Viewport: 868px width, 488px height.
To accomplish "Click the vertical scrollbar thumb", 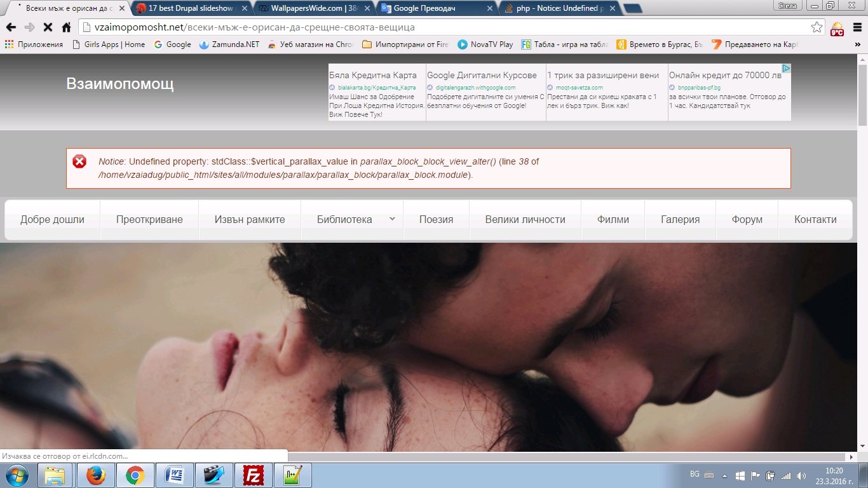I will pos(862,95).
